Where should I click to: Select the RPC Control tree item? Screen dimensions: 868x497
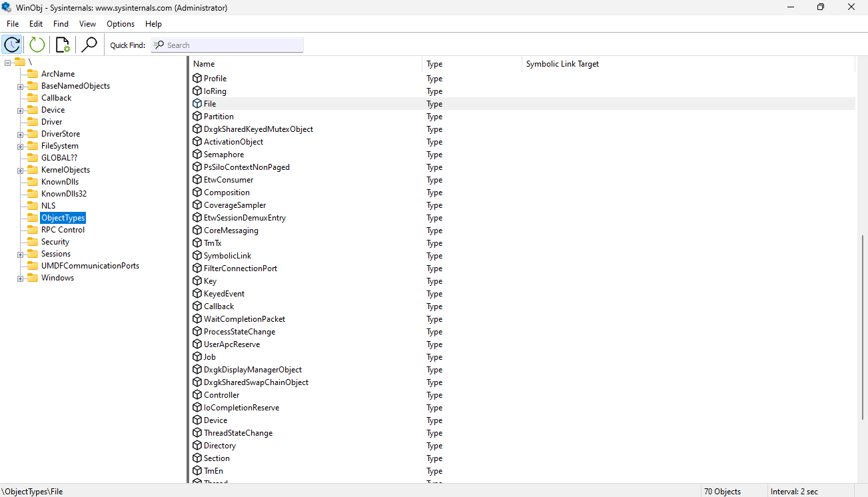coord(63,230)
